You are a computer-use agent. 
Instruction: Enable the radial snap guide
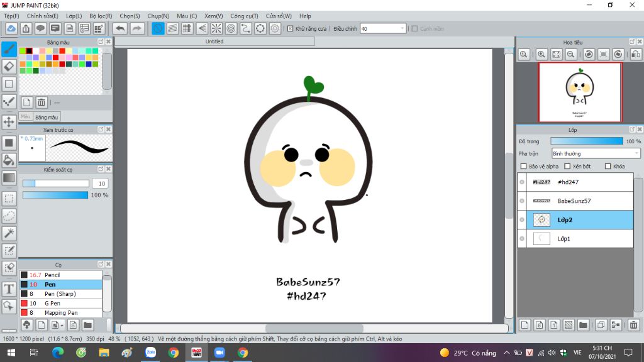[216, 28]
